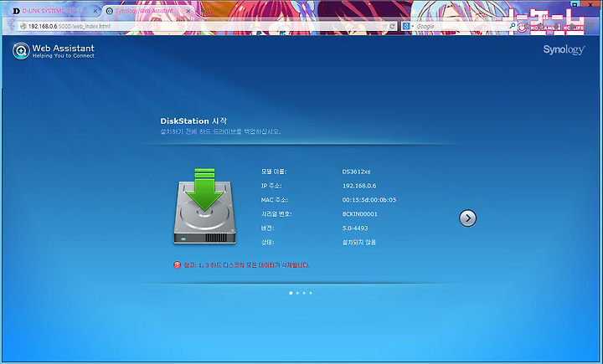This screenshot has height=364, width=603.
Task: Click the status value 설치되지 않음
Action: [x=358, y=242]
